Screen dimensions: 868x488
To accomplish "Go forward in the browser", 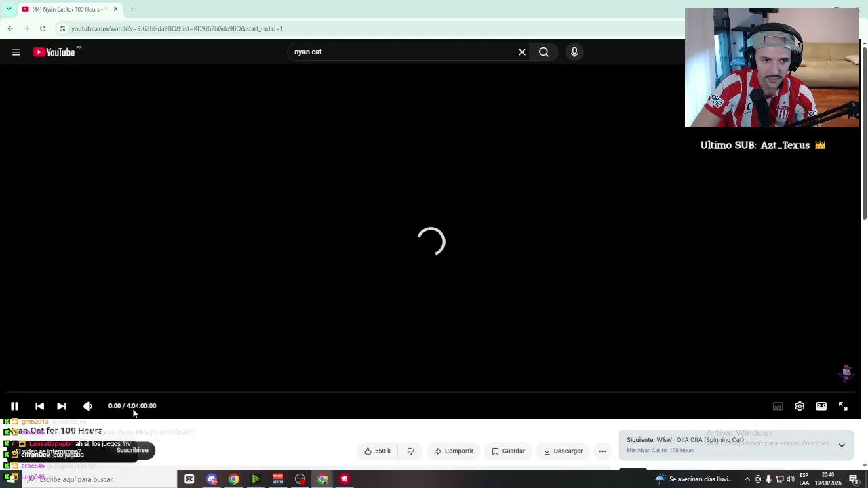I will [26, 28].
